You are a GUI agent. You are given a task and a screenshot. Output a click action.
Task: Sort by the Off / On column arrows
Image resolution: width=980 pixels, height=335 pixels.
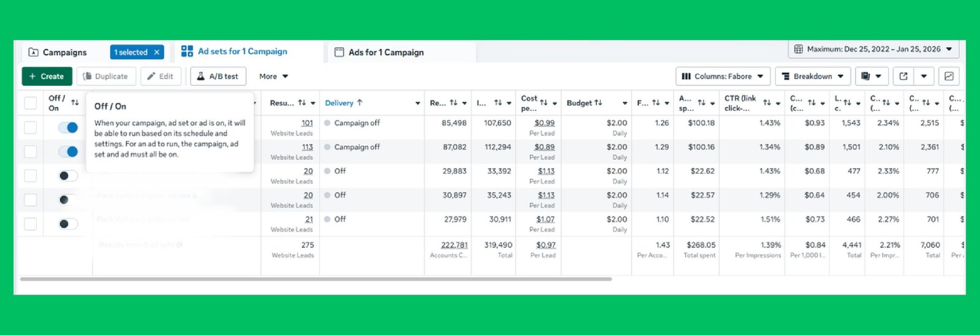[75, 103]
